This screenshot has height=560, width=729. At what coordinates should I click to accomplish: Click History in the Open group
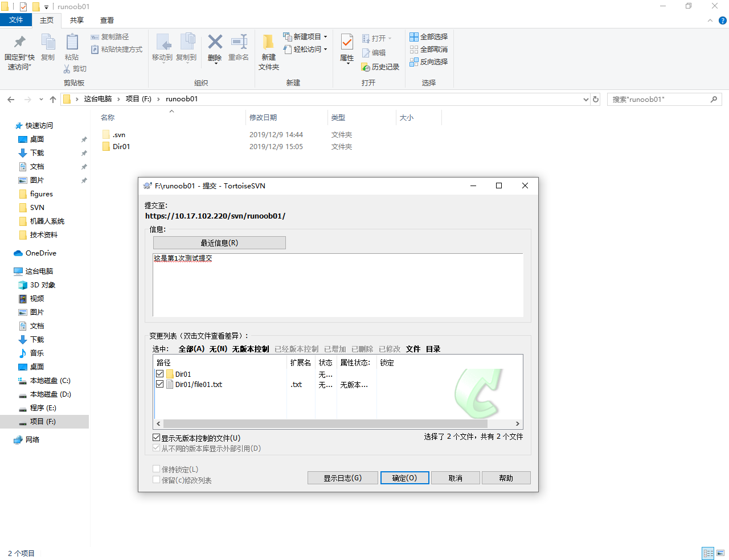(x=380, y=67)
